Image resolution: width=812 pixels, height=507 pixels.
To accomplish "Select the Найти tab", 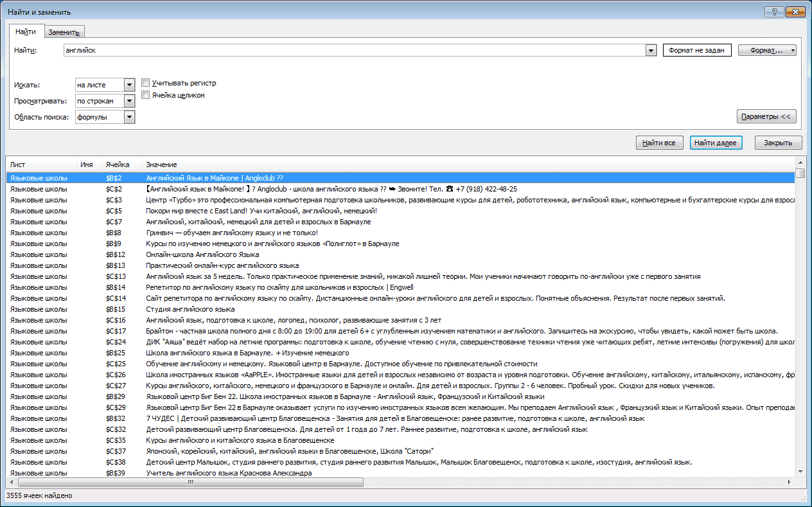I will click(26, 31).
